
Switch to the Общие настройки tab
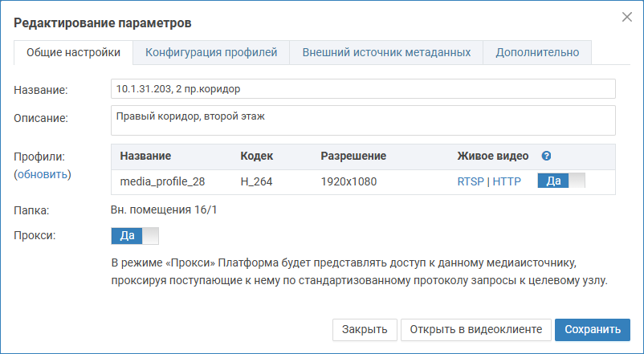pos(73,52)
